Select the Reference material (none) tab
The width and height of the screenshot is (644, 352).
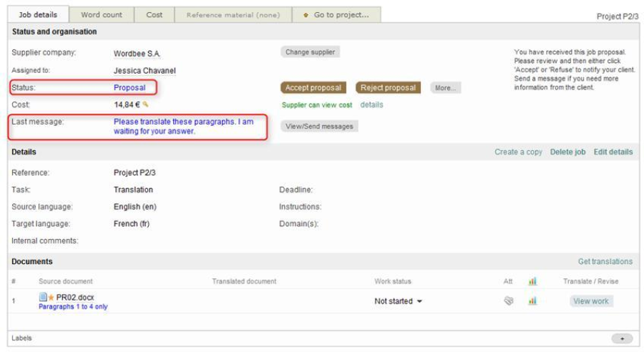pyautogui.click(x=233, y=15)
